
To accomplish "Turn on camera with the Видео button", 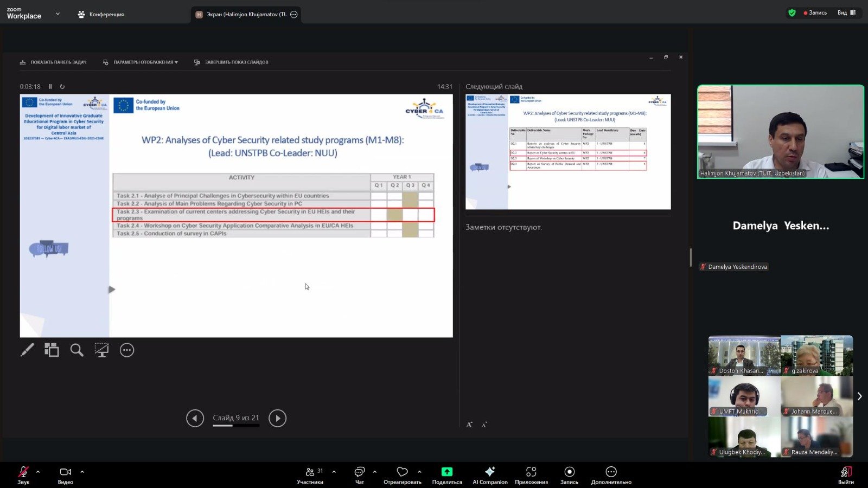I will [x=66, y=475].
